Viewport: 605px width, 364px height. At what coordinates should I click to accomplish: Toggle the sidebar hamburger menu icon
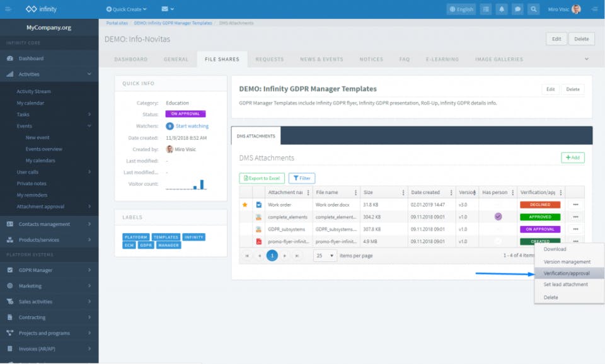pyautogui.click(x=8, y=9)
